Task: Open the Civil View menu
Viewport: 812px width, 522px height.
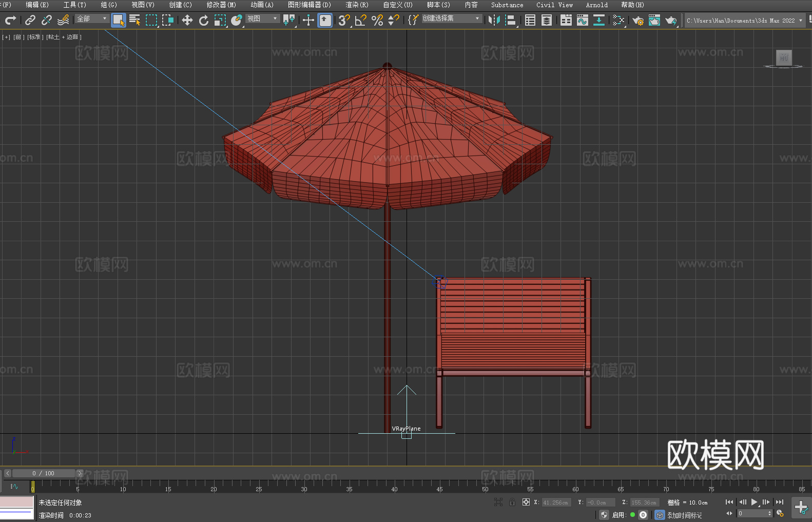Action: (555, 5)
